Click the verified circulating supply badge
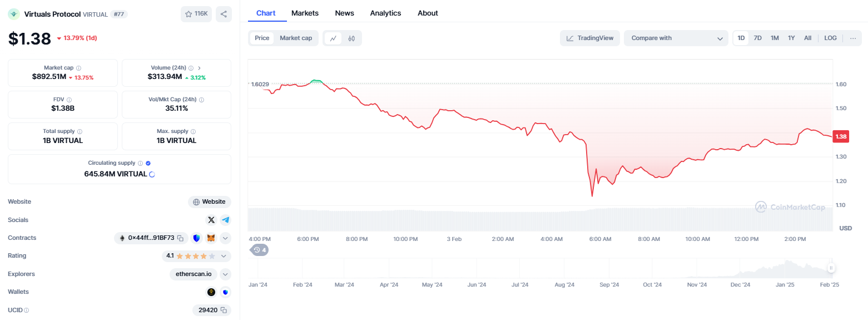Viewport: 868px width, 320px height. click(148, 163)
